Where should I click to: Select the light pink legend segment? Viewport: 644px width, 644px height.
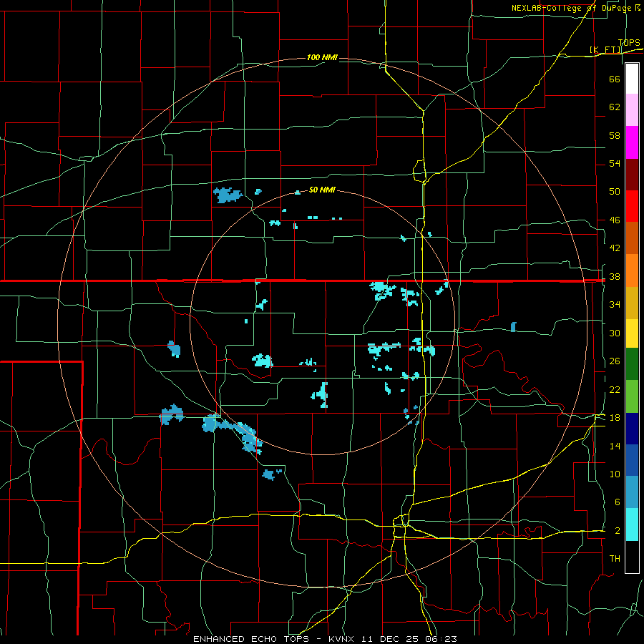tap(632, 109)
